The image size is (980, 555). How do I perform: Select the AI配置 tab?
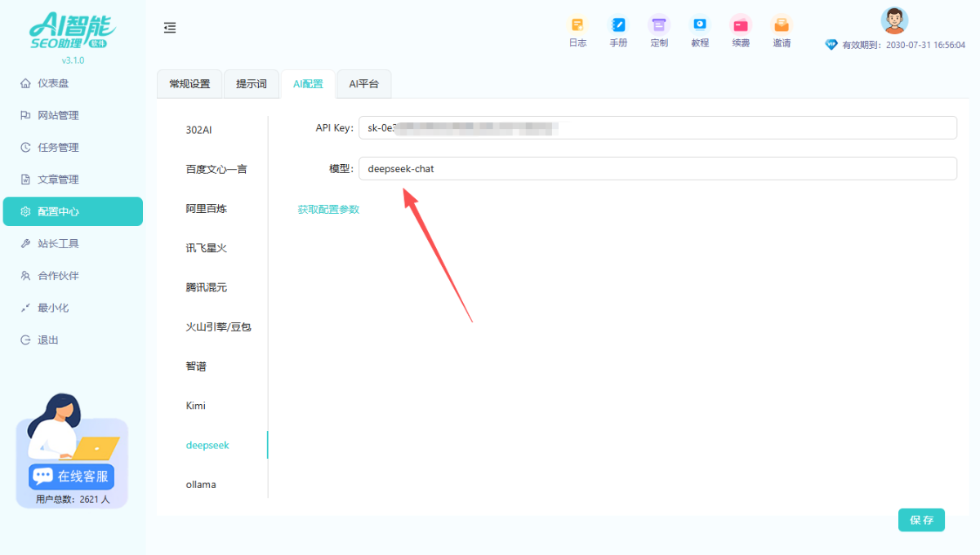(x=308, y=84)
